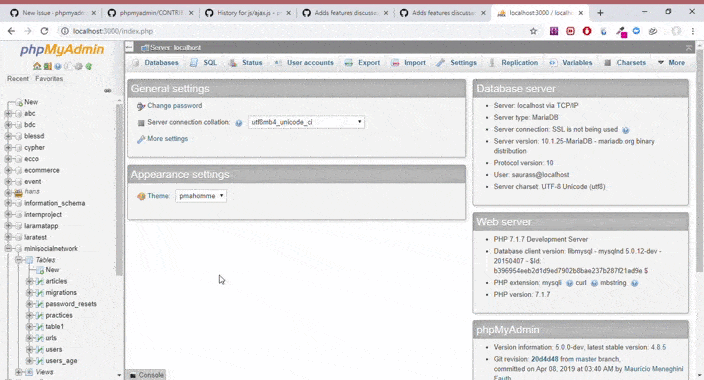Switch to phpmyadmin/CONTRIB browser tab
This screenshot has height=380, width=704.
151,13
